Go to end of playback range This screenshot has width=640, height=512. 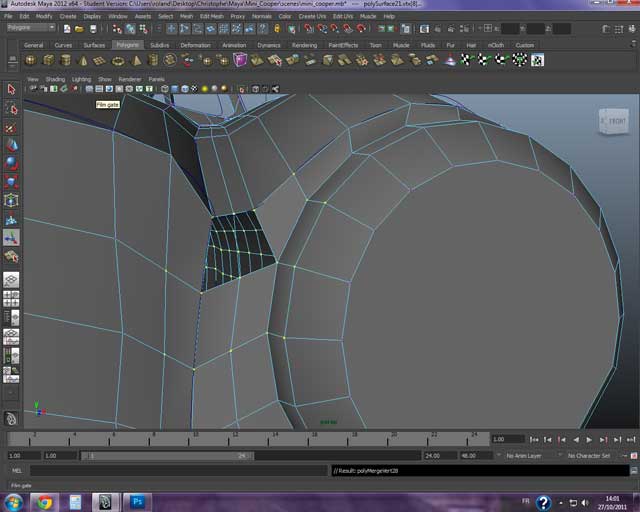pos(631,440)
